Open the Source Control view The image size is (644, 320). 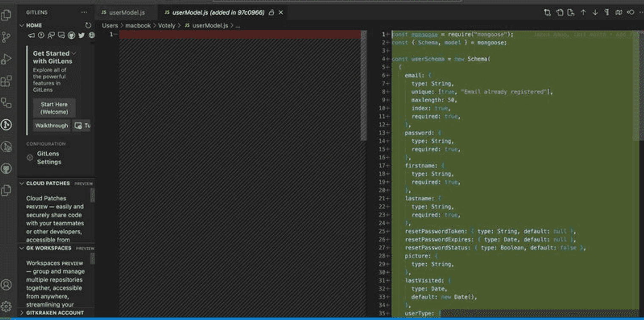(x=6, y=37)
